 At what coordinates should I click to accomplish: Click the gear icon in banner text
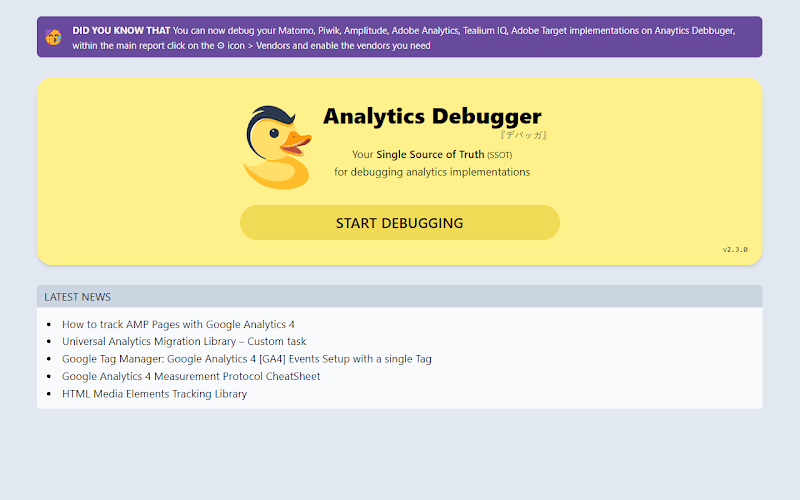[220, 45]
